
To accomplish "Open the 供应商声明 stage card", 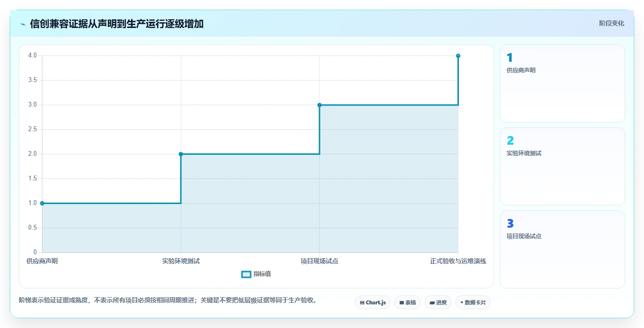I will click(562, 83).
